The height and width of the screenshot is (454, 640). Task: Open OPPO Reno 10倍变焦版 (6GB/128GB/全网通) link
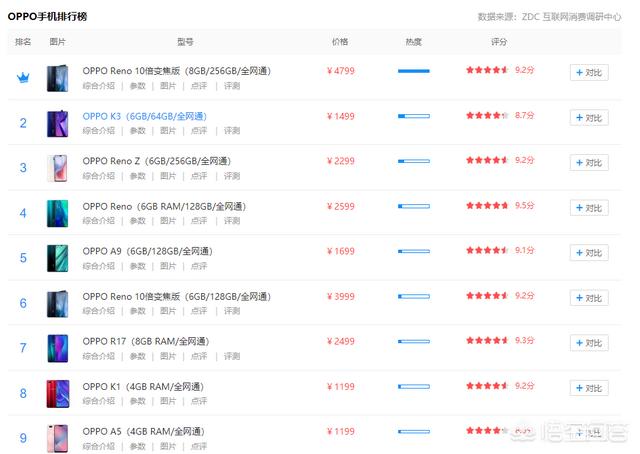(x=177, y=297)
